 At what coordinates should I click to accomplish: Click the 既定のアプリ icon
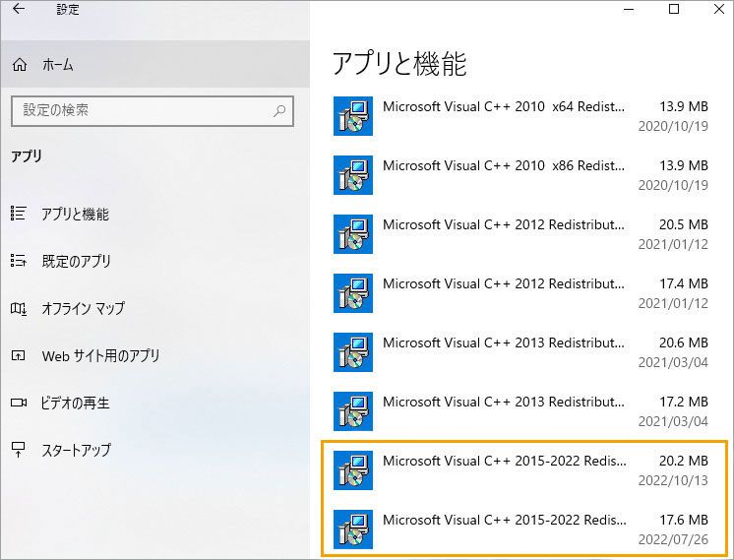pos(19,261)
